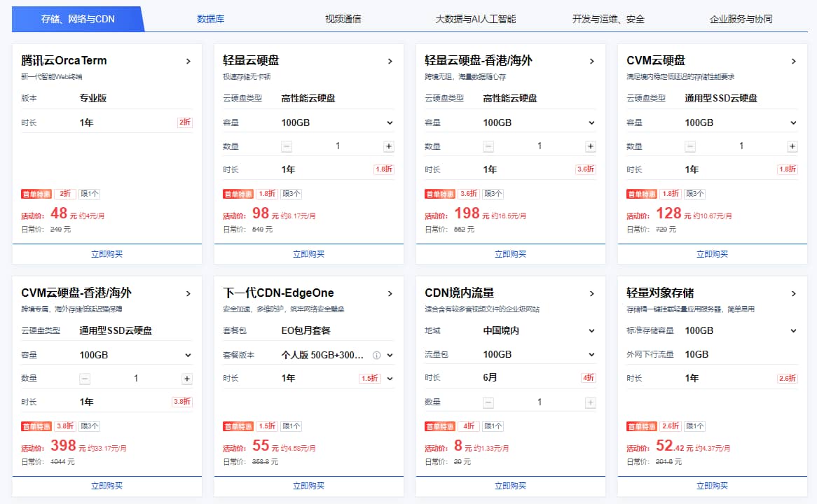The image size is (817, 504).
Task: Open the CVM云硬盘-香港/海外 card arrow
Action: coord(188,294)
